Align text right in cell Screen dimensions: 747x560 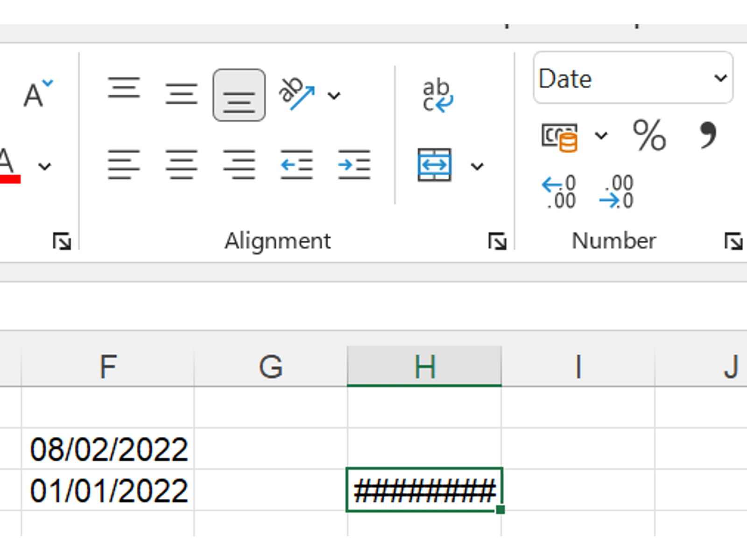239,165
